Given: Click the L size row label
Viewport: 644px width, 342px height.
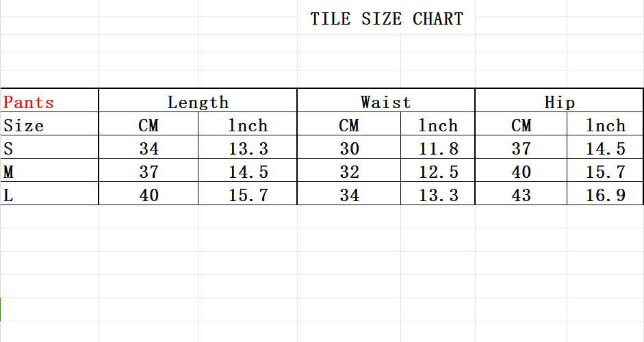Looking at the screenshot, I should pyautogui.click(x=50, y=194).
